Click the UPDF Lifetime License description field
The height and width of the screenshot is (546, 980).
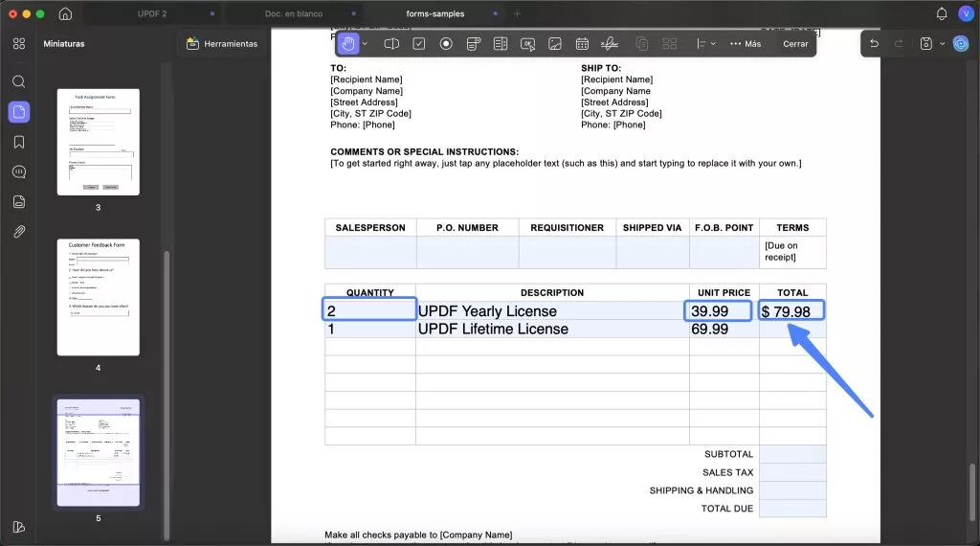pos(552,329)
